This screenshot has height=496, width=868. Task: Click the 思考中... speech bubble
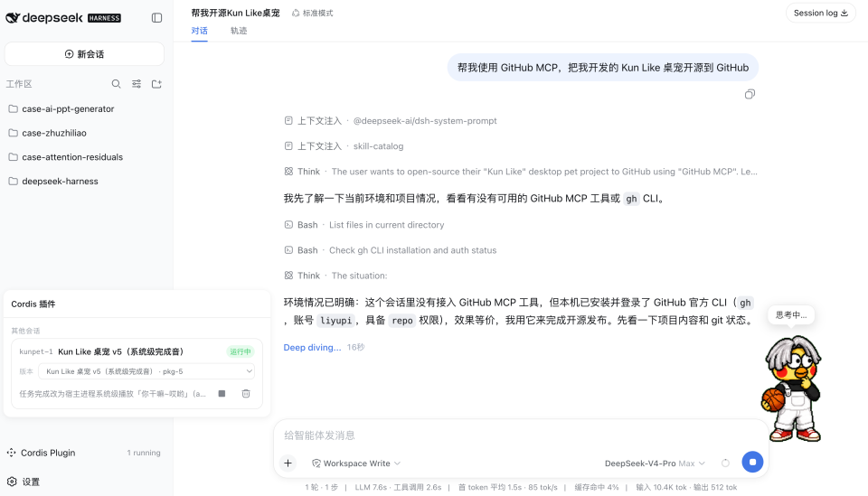click(791, 315)
